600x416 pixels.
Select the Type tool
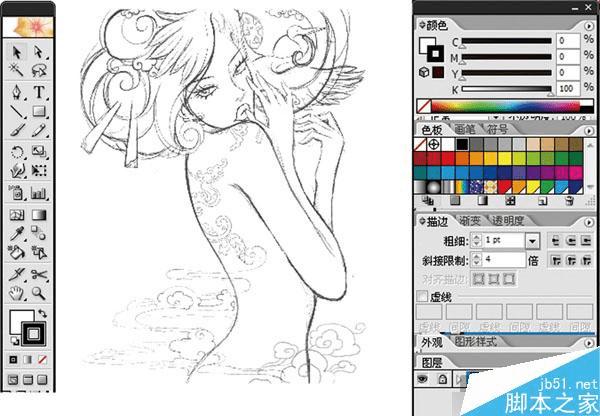(x=39, y=93)
